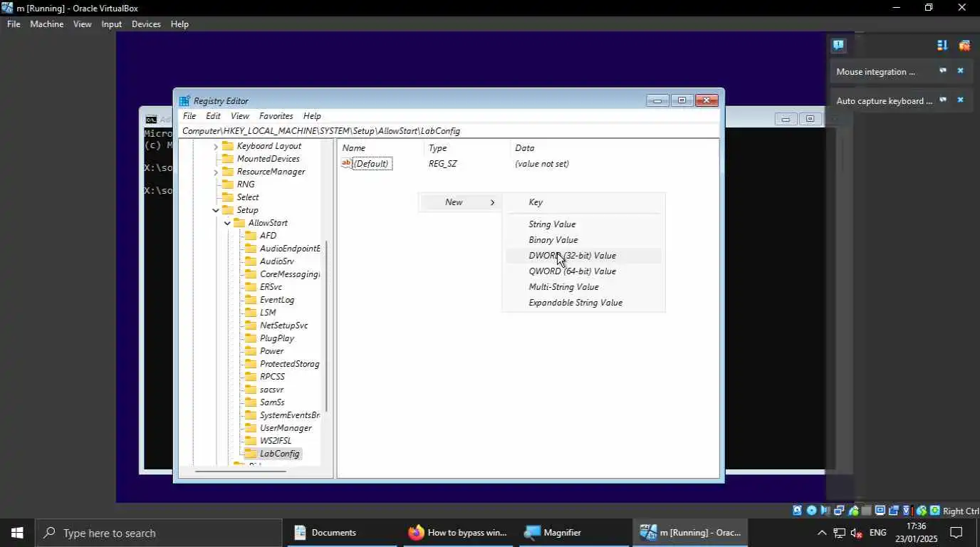Click the taskbar search box
Viewport: 980px width, 547px height.
click(158, 533)
